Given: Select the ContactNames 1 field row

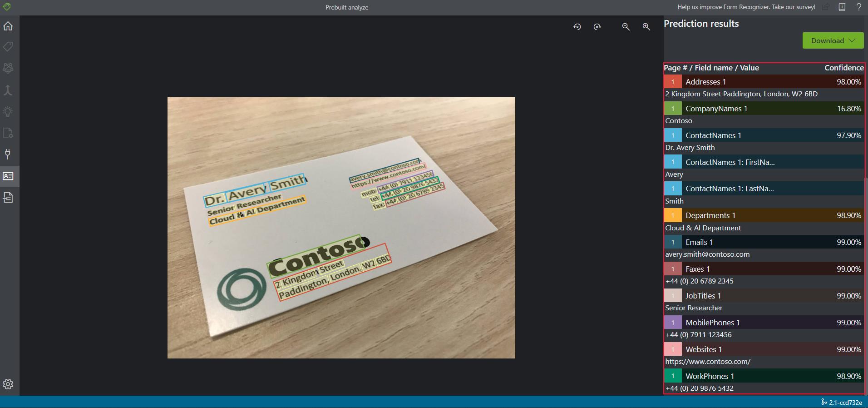Looking at the screenshot, I should [764, 135].
